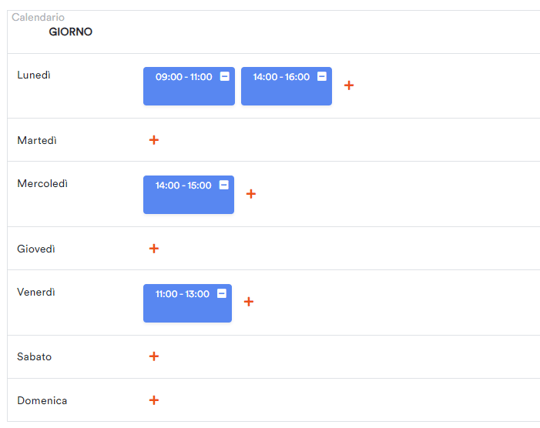This screenshot has width=540, height=428.
Task: Remove Monday's 09:00 - 11:00 slot with minus icon
Action: (x=225, y=76)
